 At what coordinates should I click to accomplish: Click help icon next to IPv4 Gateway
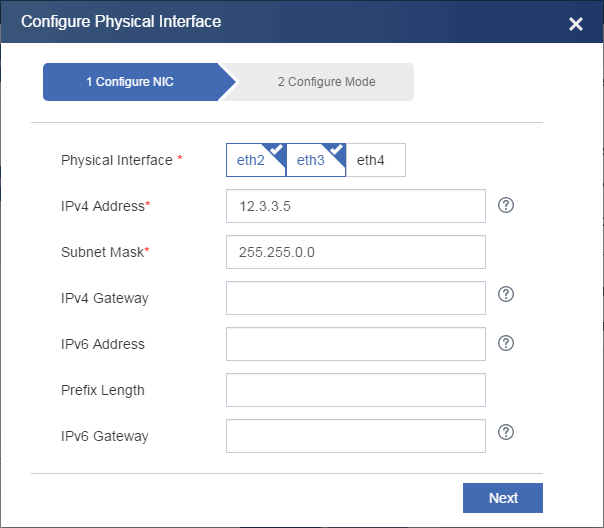click(506, 295)
